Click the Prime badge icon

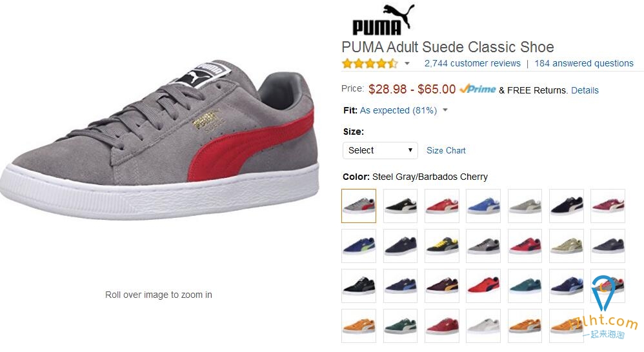(x=478, y=89)
